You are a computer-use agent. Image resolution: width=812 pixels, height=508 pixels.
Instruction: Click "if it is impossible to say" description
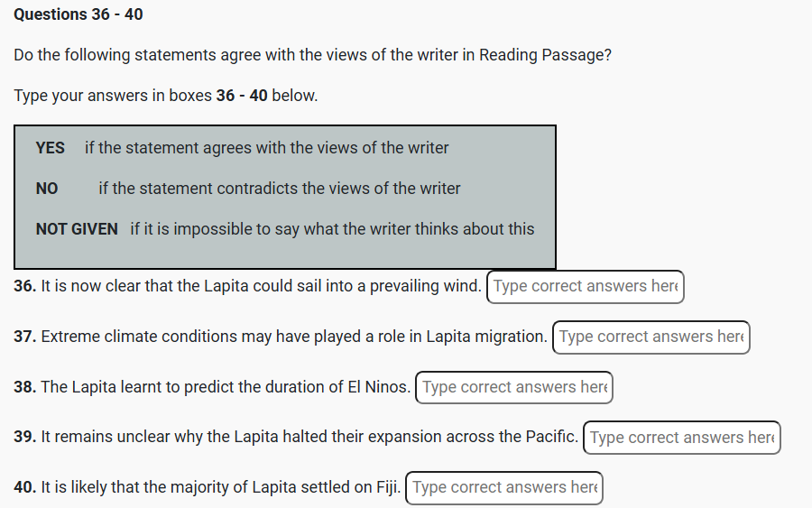(332, 229)
